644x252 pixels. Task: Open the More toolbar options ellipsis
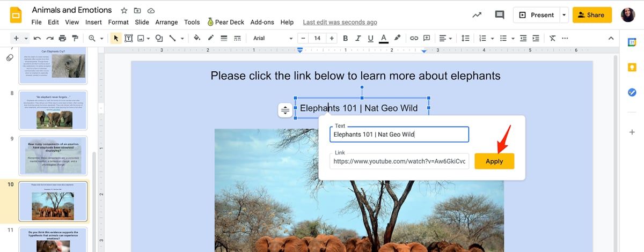coord(565,38)
